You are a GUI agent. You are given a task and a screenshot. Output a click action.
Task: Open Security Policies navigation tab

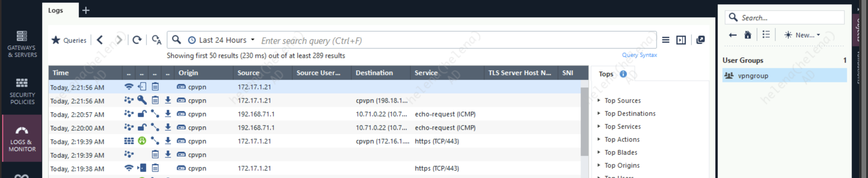pos(22,91)
